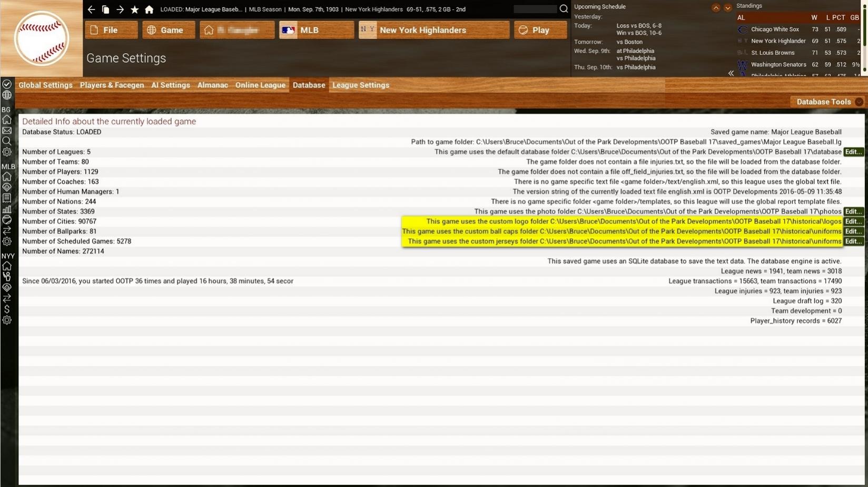Click the globe icon in left sidebar
This screenshot has height=487, width=868.
[7, 95]
